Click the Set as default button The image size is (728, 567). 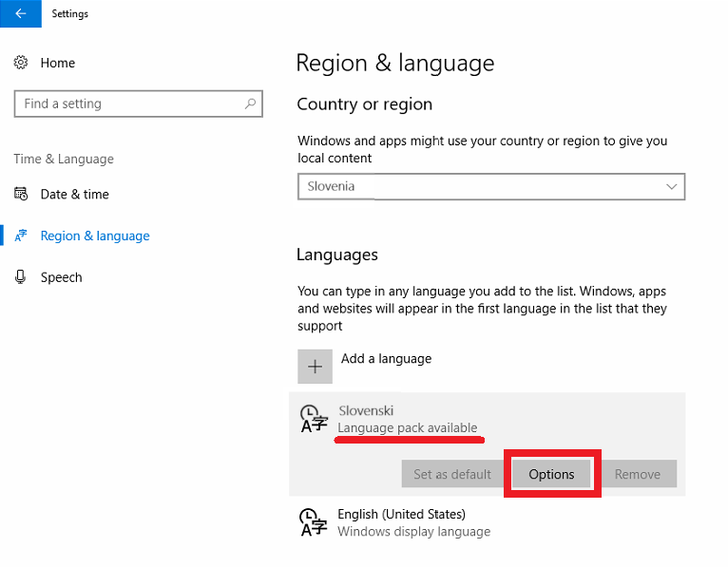(452, 474)
